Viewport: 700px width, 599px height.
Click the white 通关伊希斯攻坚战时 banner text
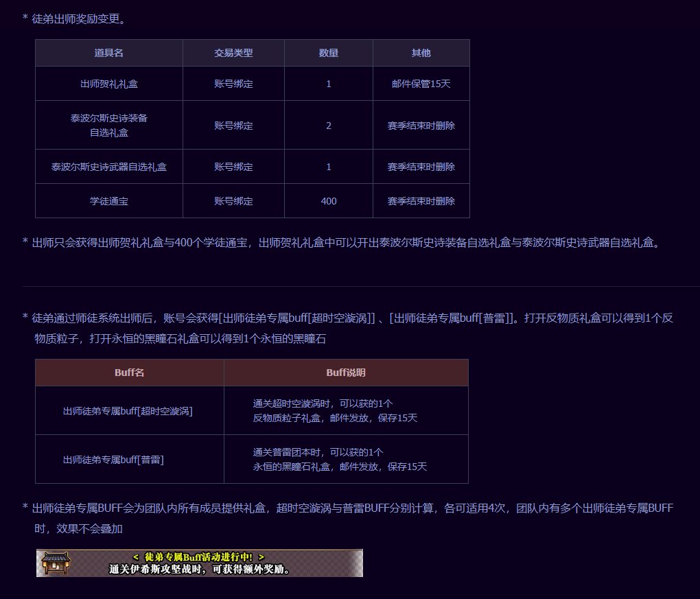click(x=199, y=569)
